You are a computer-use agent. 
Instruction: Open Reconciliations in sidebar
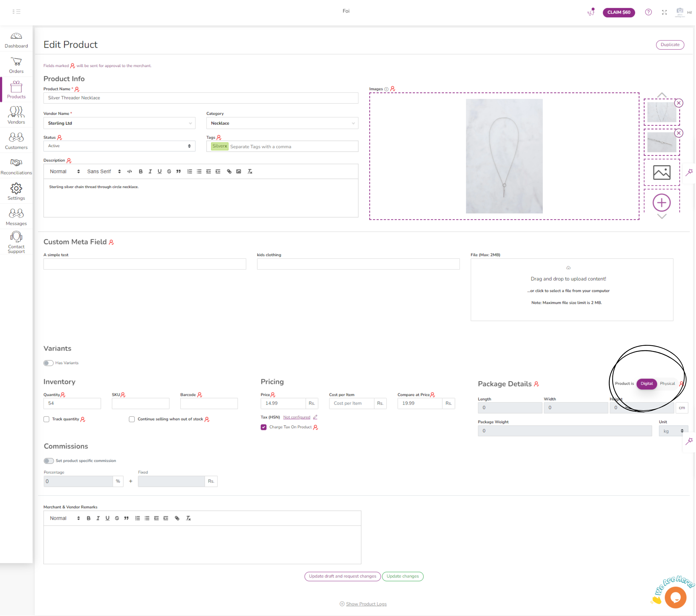[x=16, y=167]
